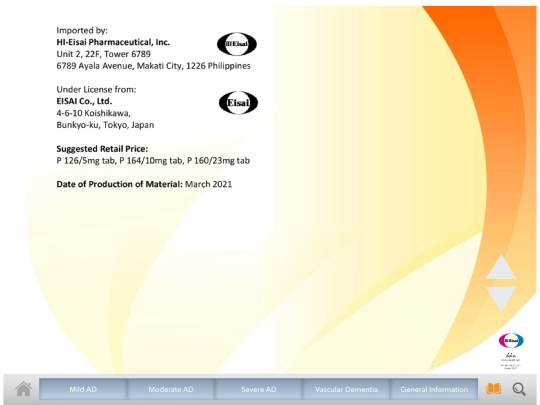This screenshot has width=540, height=405.
Task: Select the Severe AD tab
Action: point(259,389)
